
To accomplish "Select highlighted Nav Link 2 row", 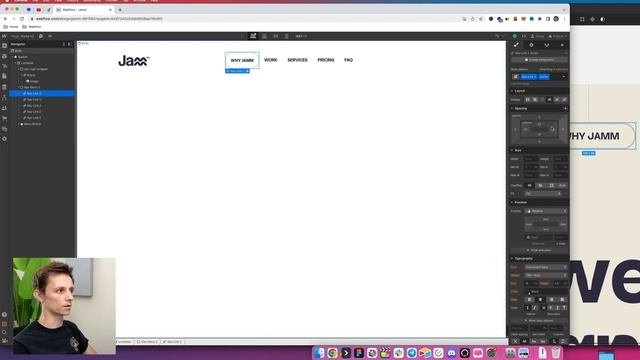I will point(42,93).
